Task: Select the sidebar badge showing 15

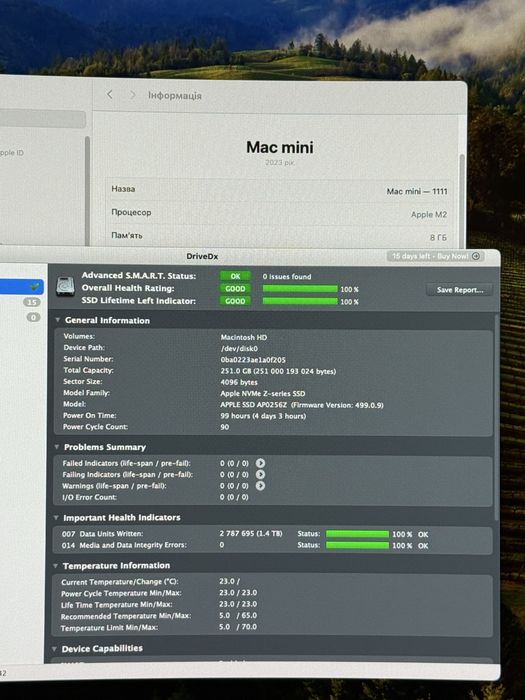Action: pyautogui.click(x=32, y=302)
